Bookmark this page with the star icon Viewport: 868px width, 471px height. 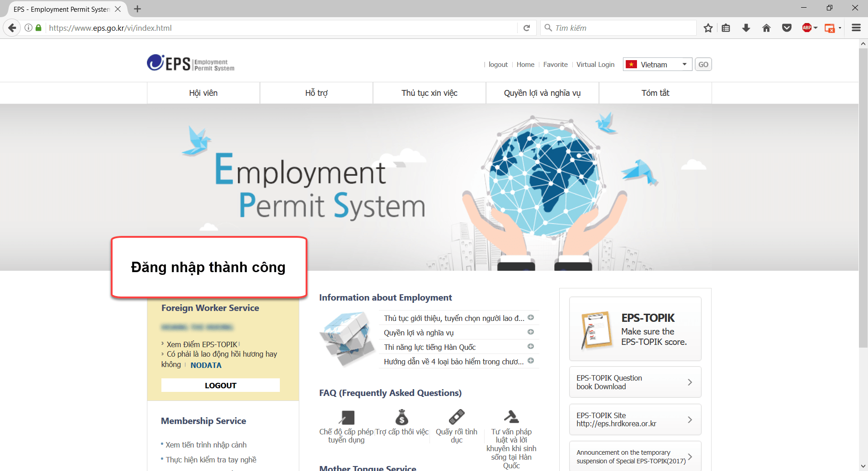(x=708, y=28)
